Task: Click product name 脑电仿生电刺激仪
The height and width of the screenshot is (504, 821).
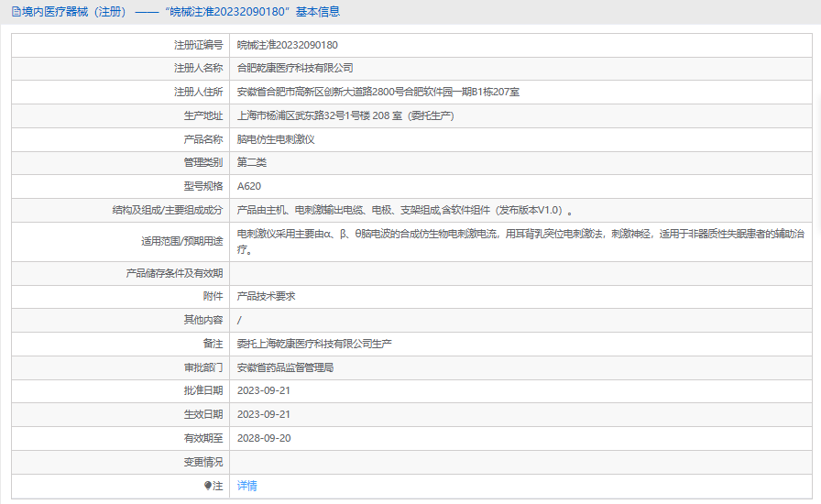Action: coord(276,139)
